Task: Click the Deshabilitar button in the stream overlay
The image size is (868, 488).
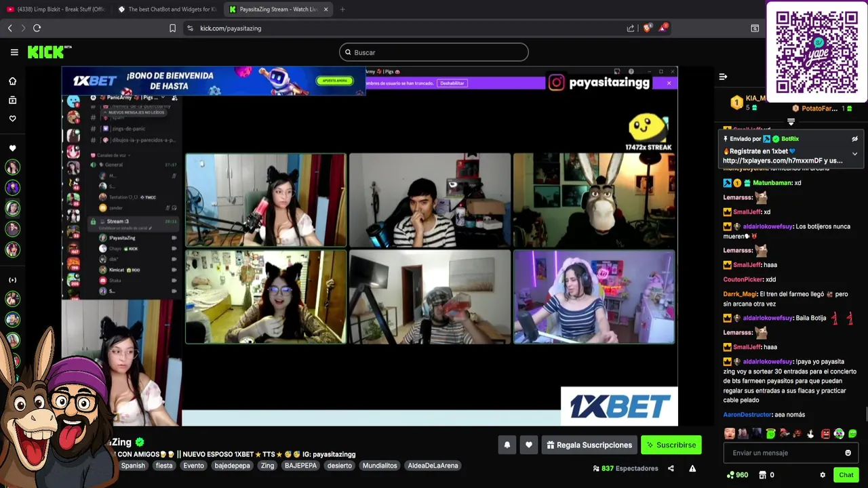Action: 452,83
